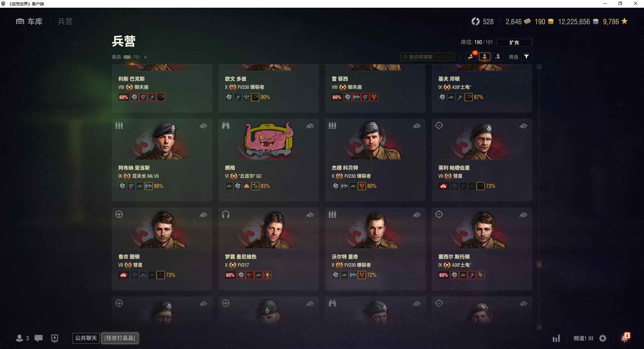Open the 公共聊天 public chat channel
Screen dimensions: 644x349
86,338
